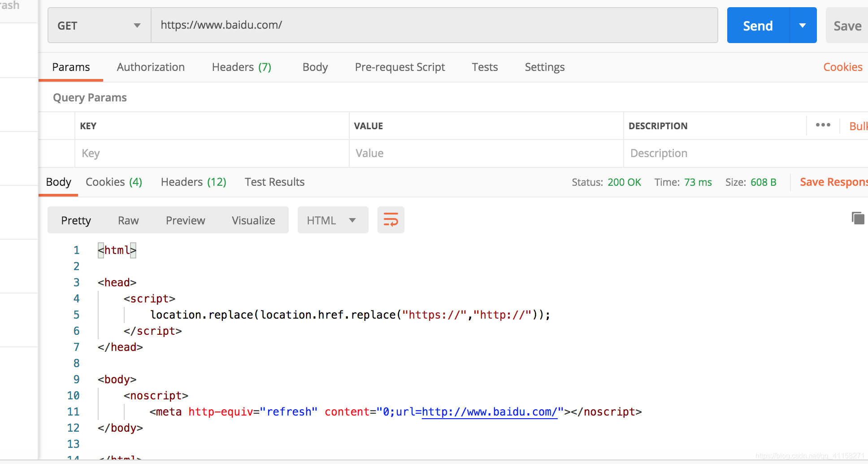Click the <html> tag on line 1
Screen dimensions: 868x464
pyautogui.click(x=117, y=250)
